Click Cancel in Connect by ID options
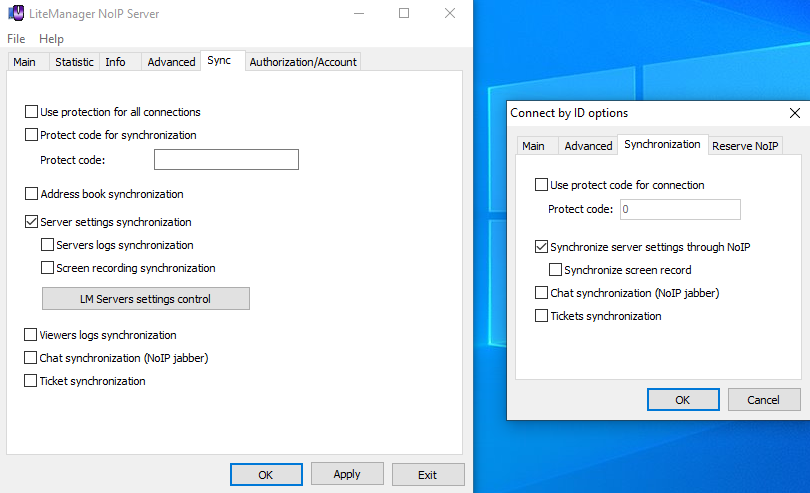 click(x=764, y=399)
